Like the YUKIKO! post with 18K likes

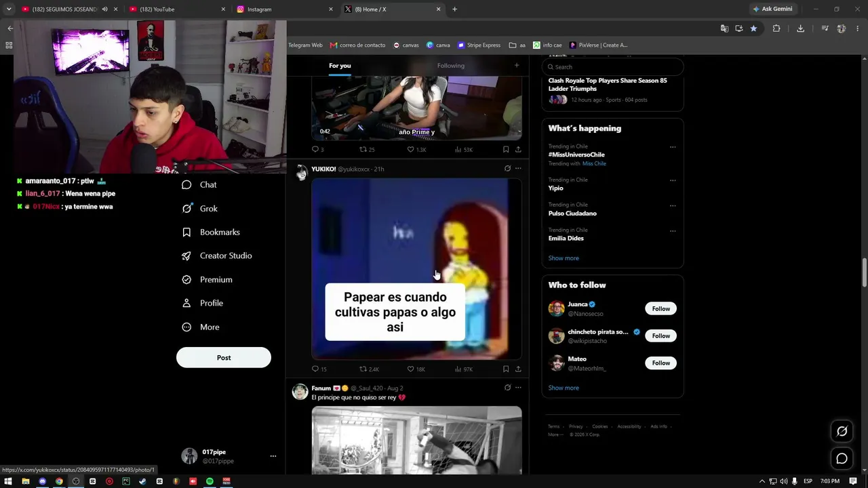coord(416,369)
